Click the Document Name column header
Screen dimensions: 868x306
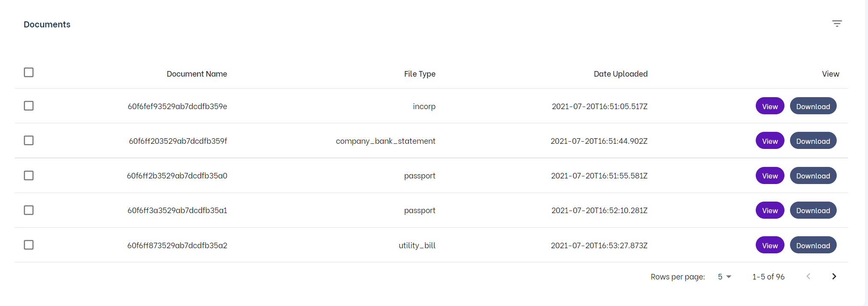tap(197, 74)
